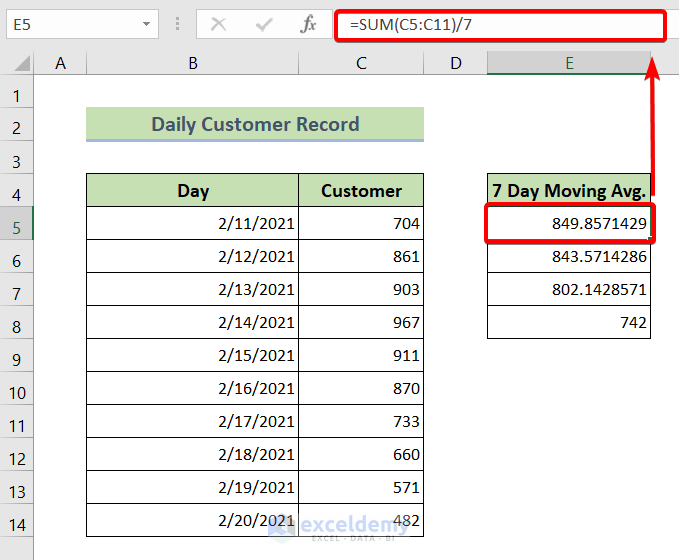
Task: Select the cell with date 2/14/2021
Action: click(192, 323)
